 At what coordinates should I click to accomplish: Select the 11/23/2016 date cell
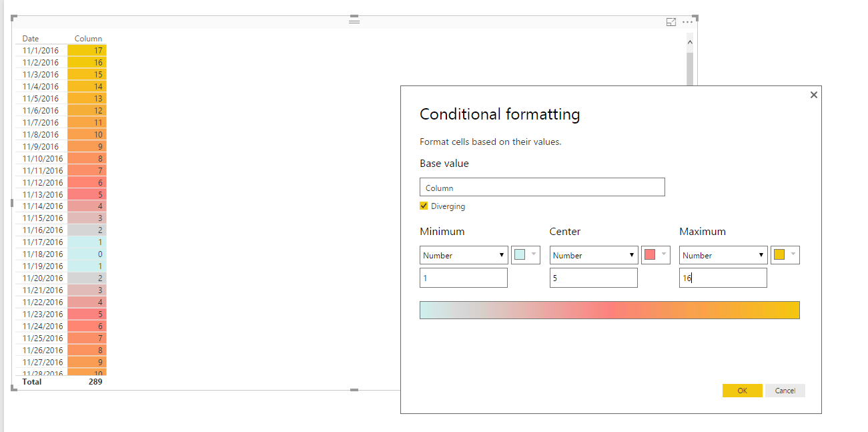43,314
